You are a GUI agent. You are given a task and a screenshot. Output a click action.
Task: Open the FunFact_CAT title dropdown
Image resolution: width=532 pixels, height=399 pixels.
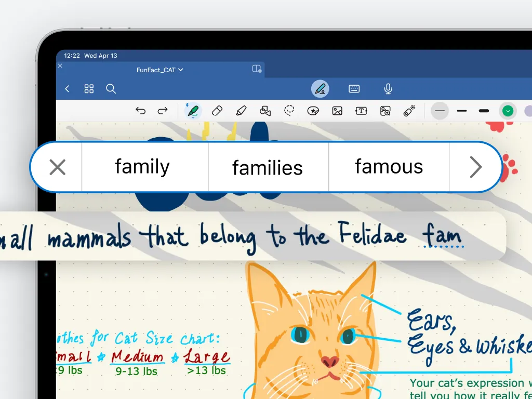(159, 70)
